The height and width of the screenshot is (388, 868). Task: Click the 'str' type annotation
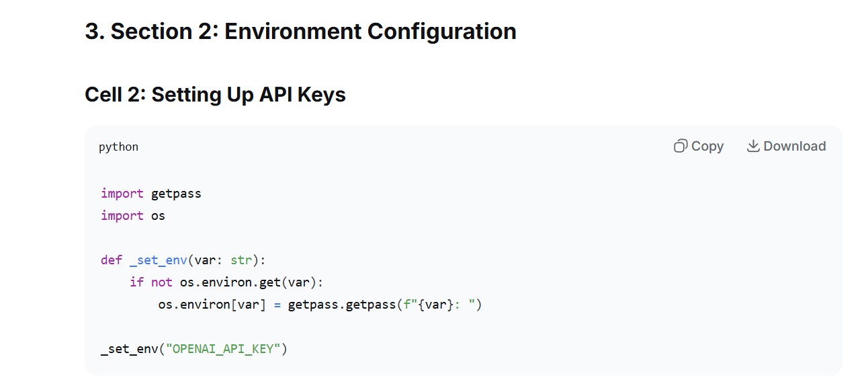241,260
